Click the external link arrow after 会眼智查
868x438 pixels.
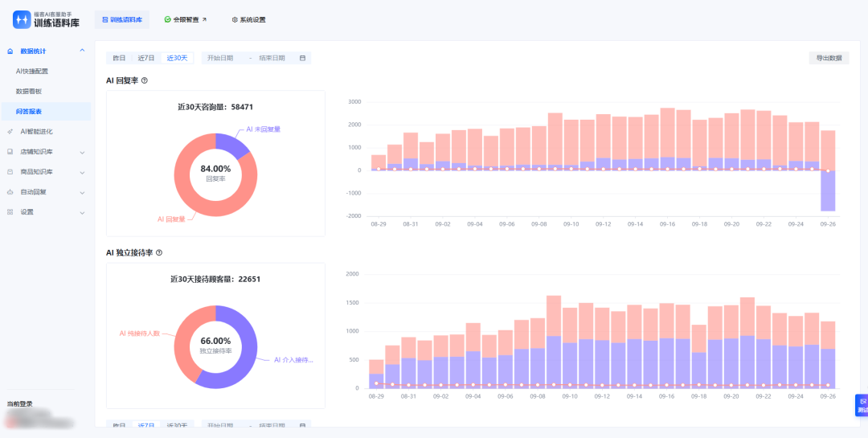(204, 19)
